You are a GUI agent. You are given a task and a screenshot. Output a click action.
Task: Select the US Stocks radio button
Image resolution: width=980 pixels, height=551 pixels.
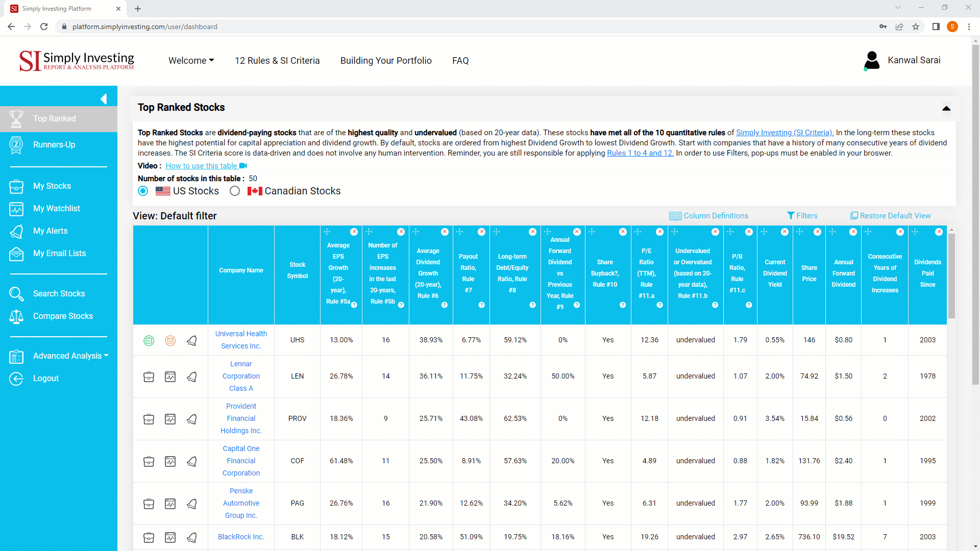click(x=143, y=191)
